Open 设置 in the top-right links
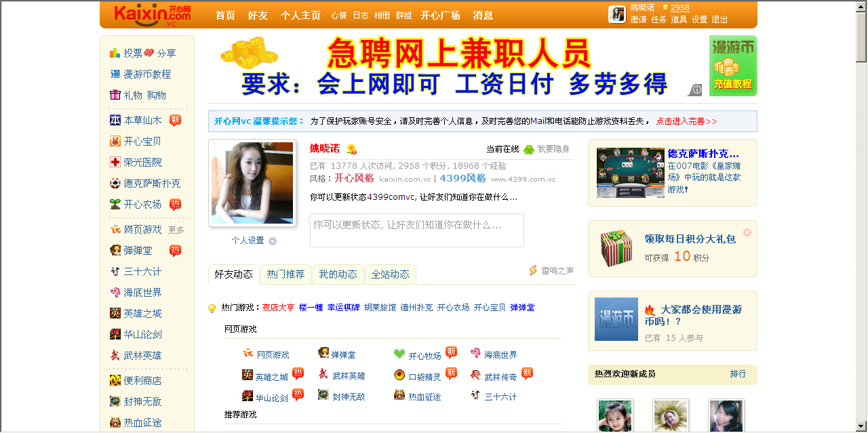The image size is (868, 433). pos(699,20)
